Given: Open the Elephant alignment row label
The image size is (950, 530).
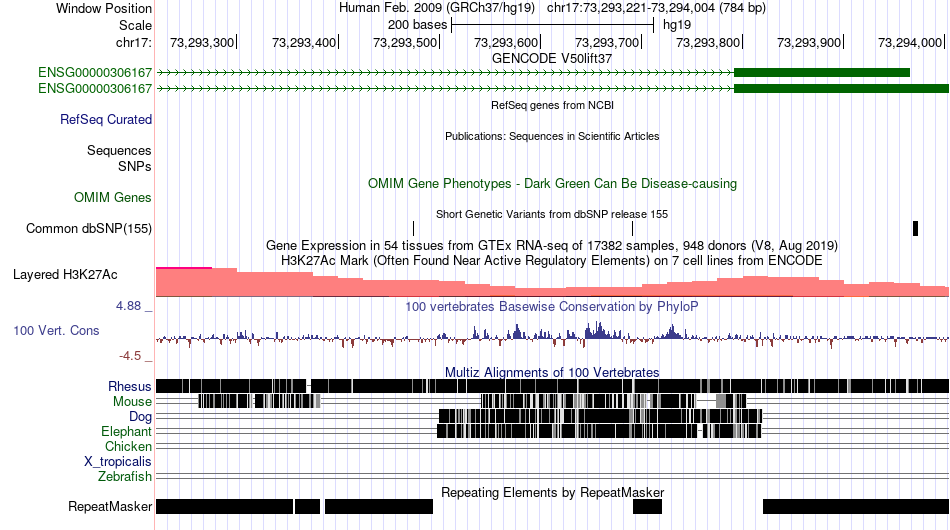Looking at the screenshot, I should pyautogui.click(x=126, y=431).
